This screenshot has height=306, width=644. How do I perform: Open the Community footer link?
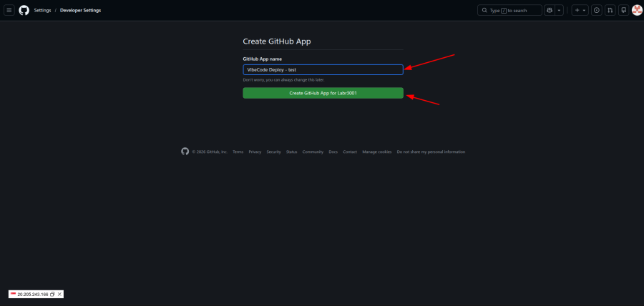(x=313, y=152)
